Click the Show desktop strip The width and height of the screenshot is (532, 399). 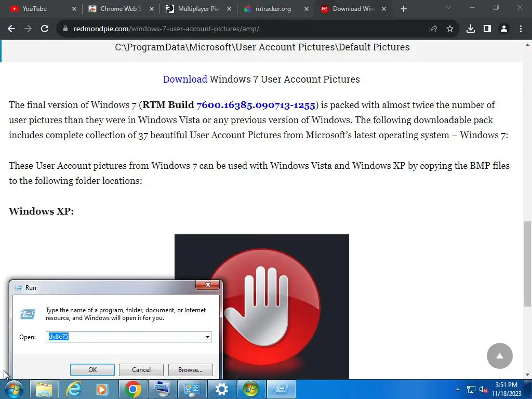coord(528,389)
